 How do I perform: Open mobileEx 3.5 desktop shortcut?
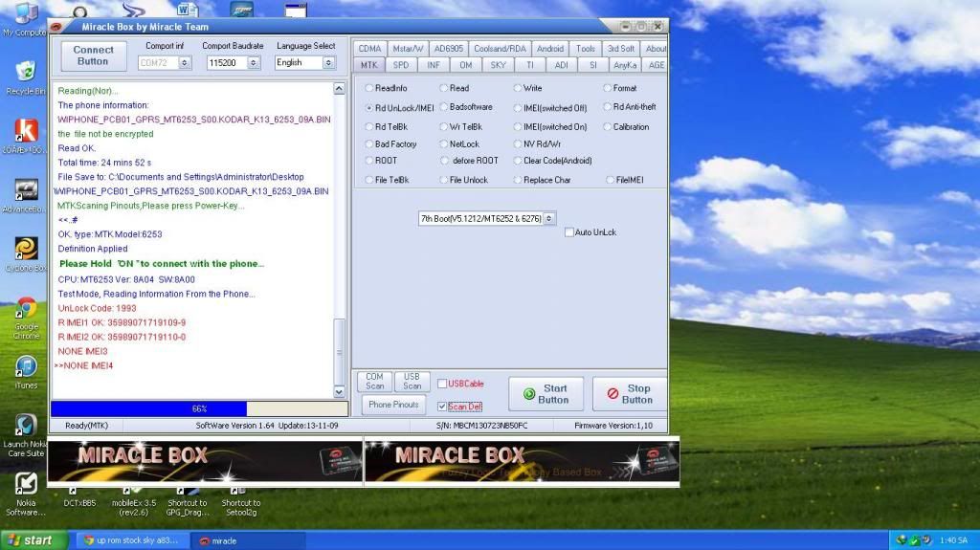click(134, 502)
